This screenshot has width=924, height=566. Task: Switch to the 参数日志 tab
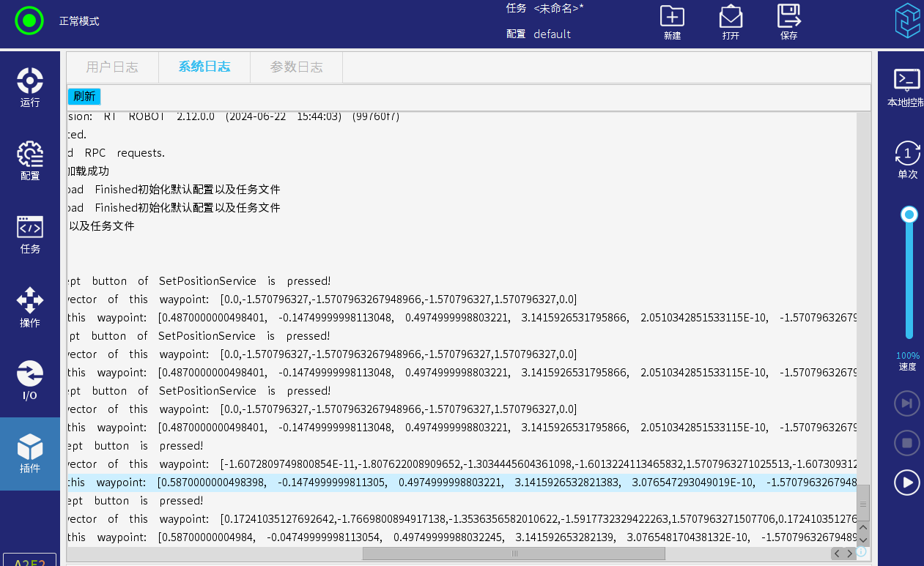(296, 67)
